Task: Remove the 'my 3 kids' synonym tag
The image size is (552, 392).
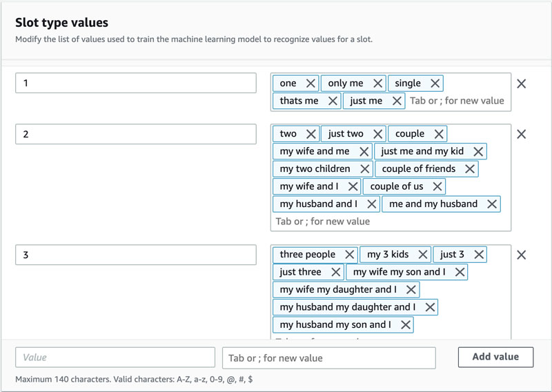Action: pos(423,255)
